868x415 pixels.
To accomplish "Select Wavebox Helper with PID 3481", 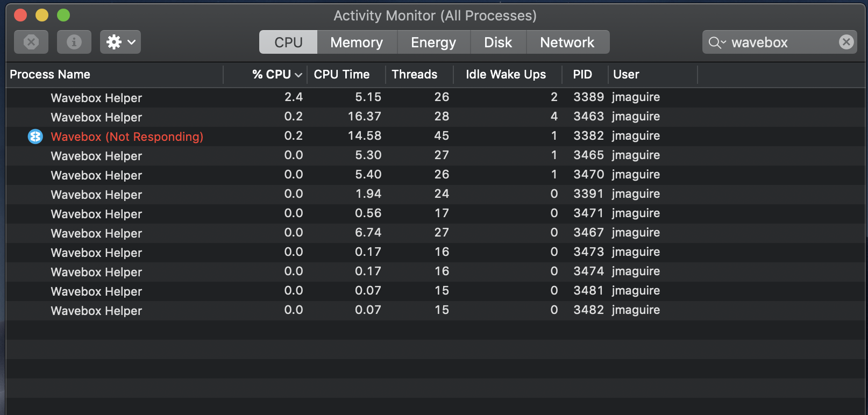I will click(x=436, y=291).
